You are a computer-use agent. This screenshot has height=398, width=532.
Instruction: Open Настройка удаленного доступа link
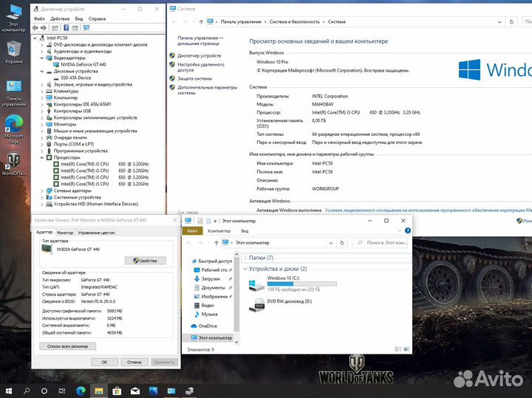201,67
